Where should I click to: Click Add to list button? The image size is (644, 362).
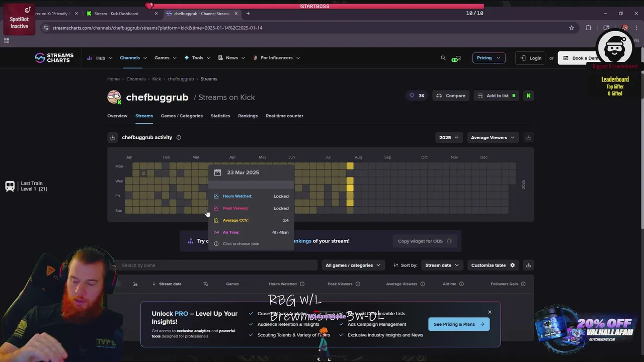click(497, 96)
